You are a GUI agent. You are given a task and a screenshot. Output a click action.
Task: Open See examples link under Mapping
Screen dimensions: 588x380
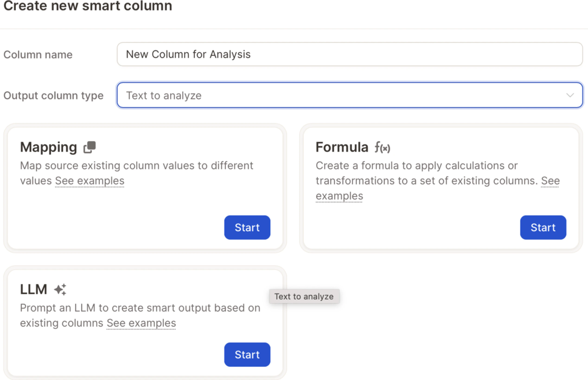89,181
